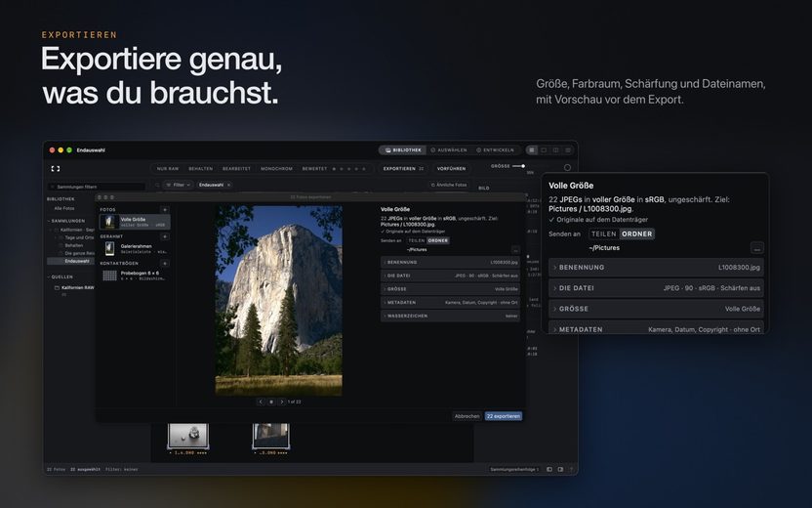Remove the Endauswahl filter chip

tap(228, 185)
